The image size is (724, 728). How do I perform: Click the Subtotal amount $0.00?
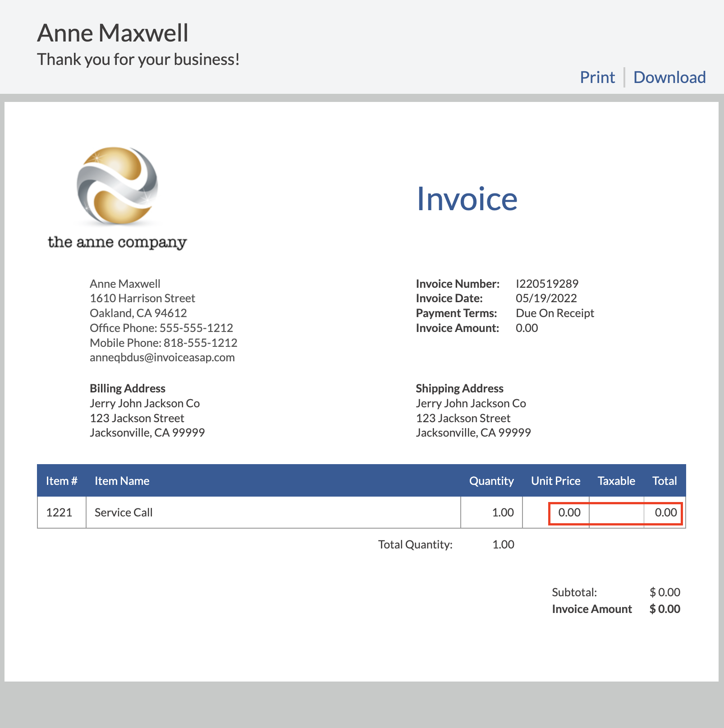pos(664,592)
